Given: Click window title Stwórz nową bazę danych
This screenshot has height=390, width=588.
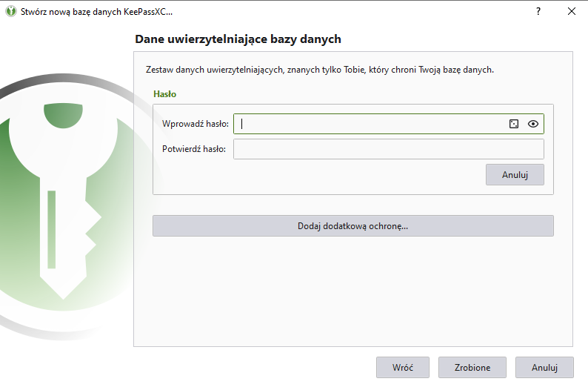Looking at the screenshot, I should pyautogui.click(x=96, y=12).
